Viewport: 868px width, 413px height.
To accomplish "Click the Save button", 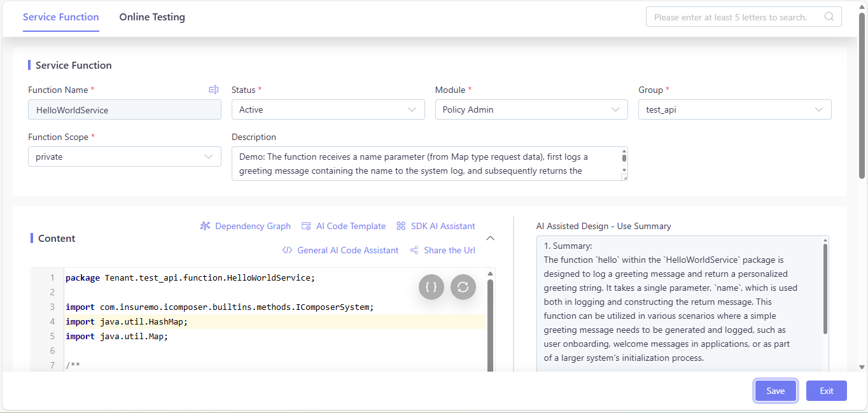I will tap(775, 391).
